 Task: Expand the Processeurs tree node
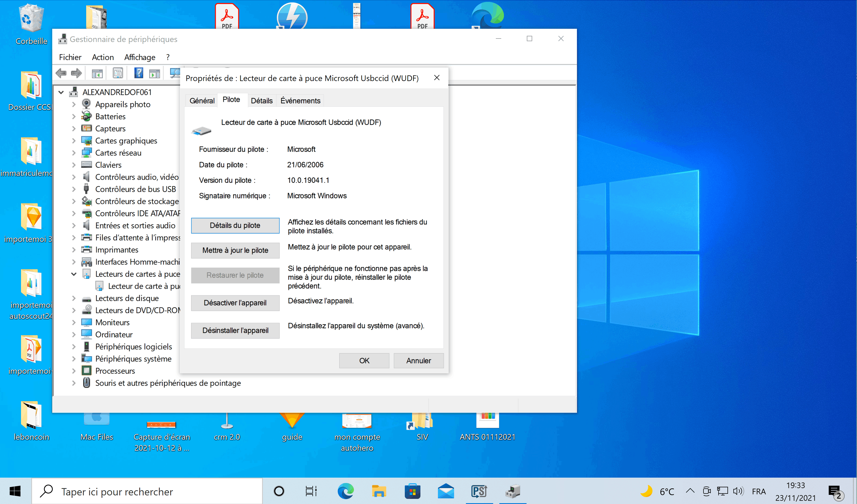click(74, 371)
